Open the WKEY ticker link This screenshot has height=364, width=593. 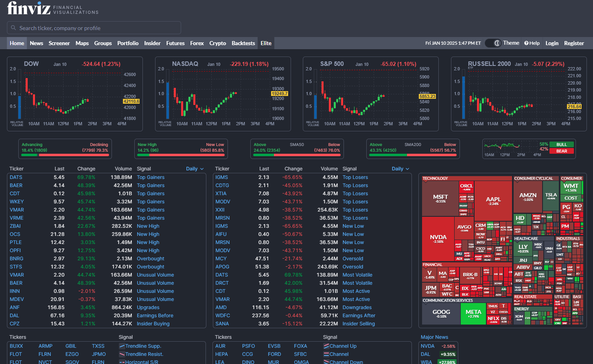tap(17, 202)
